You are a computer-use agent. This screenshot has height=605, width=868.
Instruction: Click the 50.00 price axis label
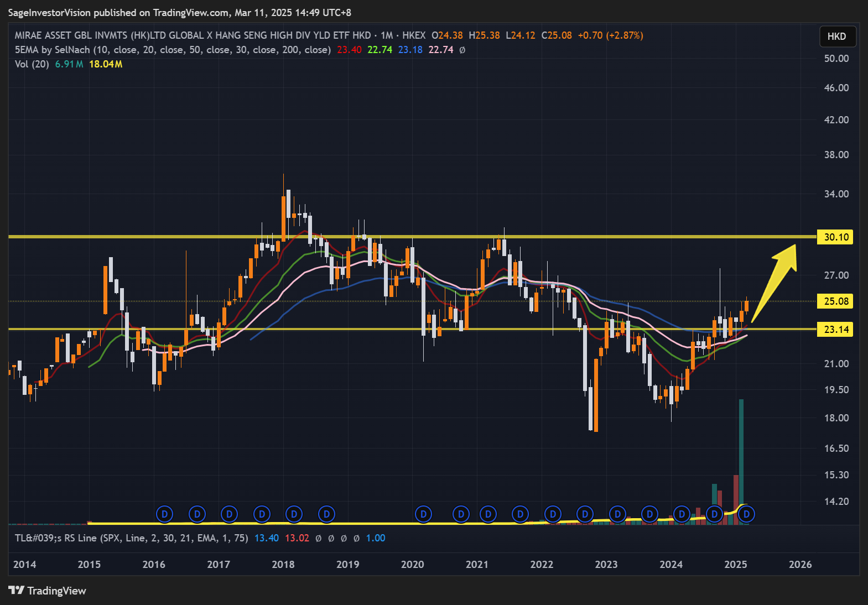(836, 59)
